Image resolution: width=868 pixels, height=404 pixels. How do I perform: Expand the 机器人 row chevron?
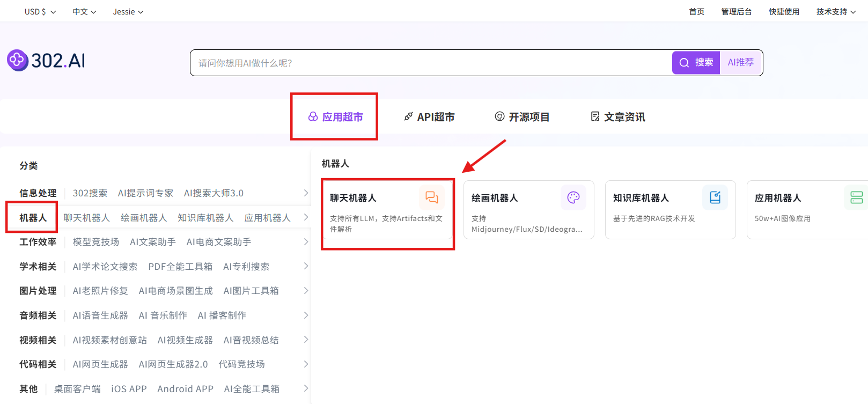click(306, 217)
